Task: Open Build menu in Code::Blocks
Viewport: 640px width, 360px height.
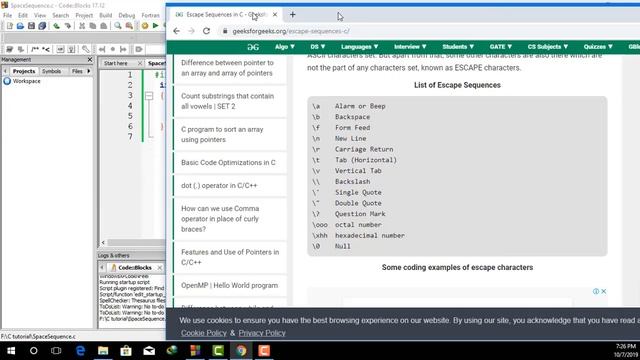Action: (x=105, y=15)
